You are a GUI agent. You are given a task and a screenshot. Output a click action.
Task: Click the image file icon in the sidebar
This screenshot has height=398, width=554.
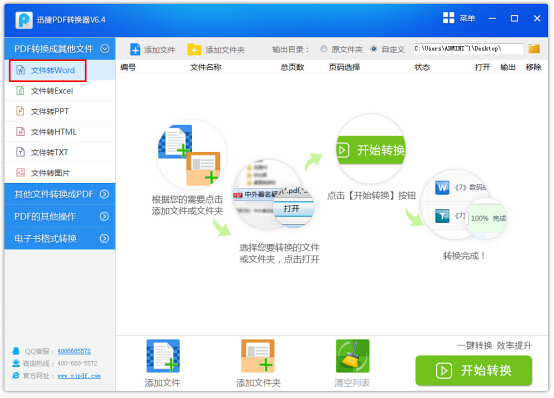(x=20, y=172)
